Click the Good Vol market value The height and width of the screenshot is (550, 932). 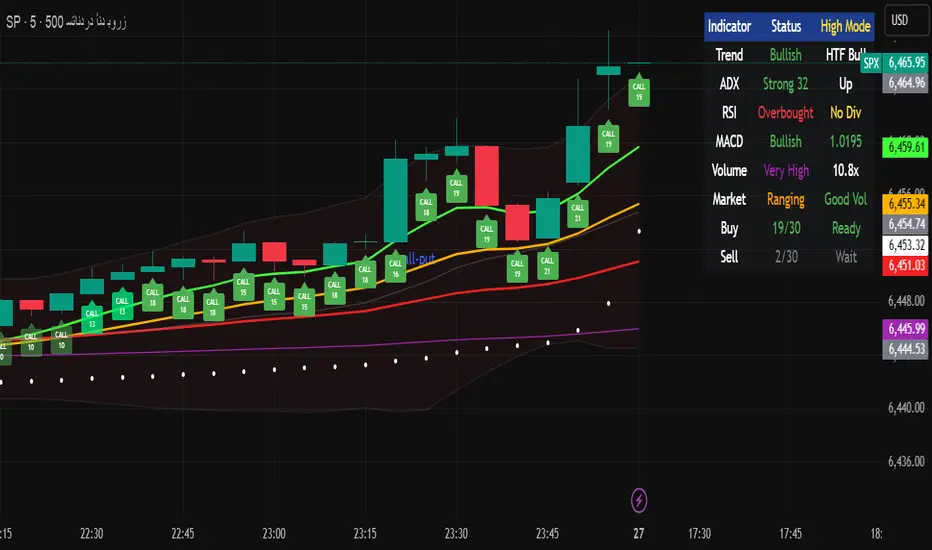[x=845, y=199]
